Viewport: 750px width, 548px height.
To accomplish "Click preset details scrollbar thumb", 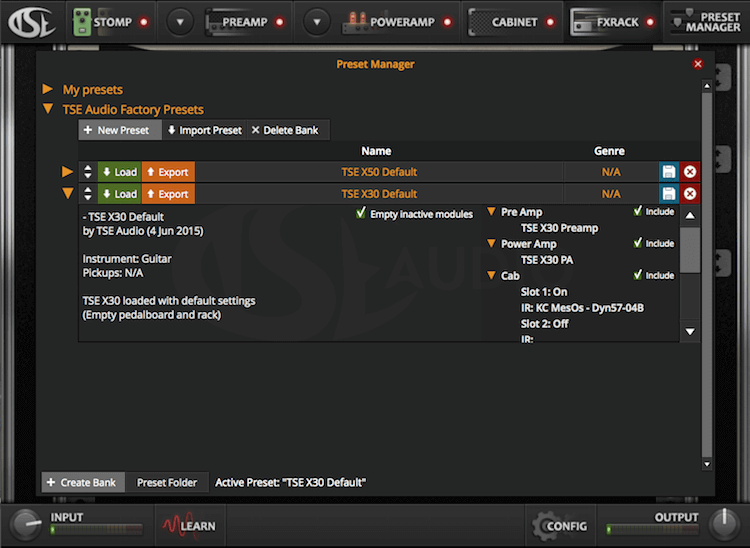I will (690, 250).
